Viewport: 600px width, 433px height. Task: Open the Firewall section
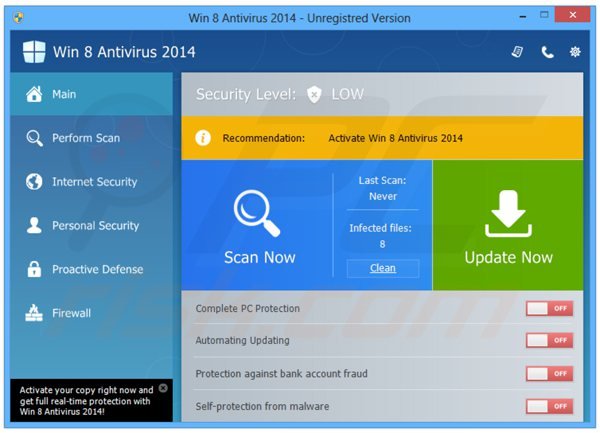[91, 313]
